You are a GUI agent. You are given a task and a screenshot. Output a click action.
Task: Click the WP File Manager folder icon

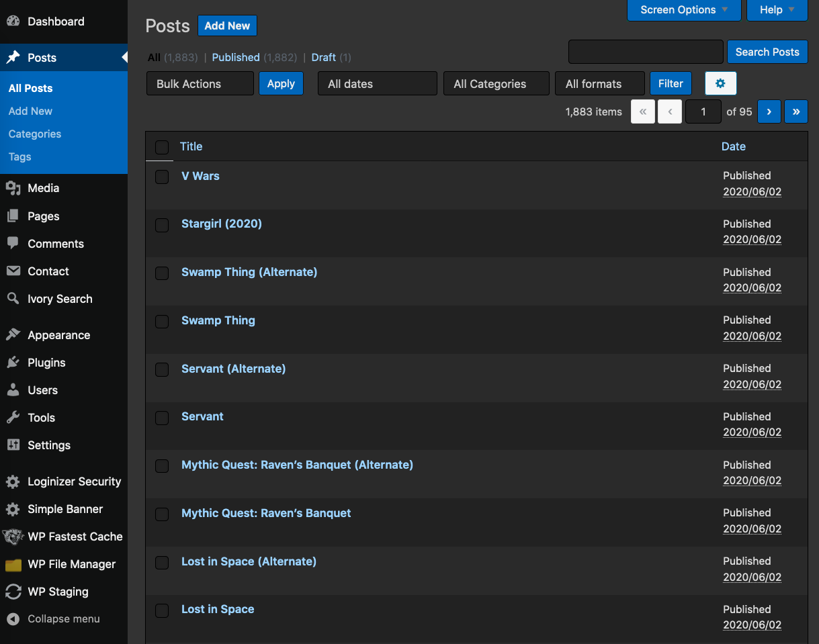13,564
